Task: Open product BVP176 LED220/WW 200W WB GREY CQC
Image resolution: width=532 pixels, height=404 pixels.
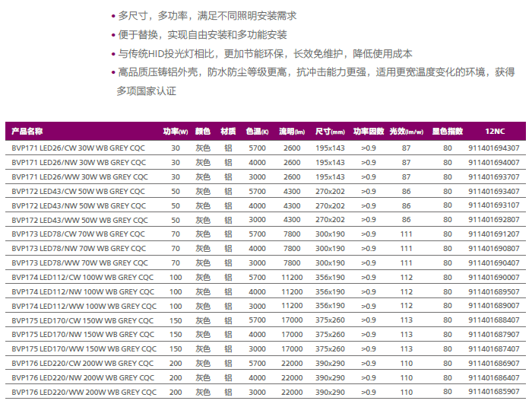Action: (84, 392)
